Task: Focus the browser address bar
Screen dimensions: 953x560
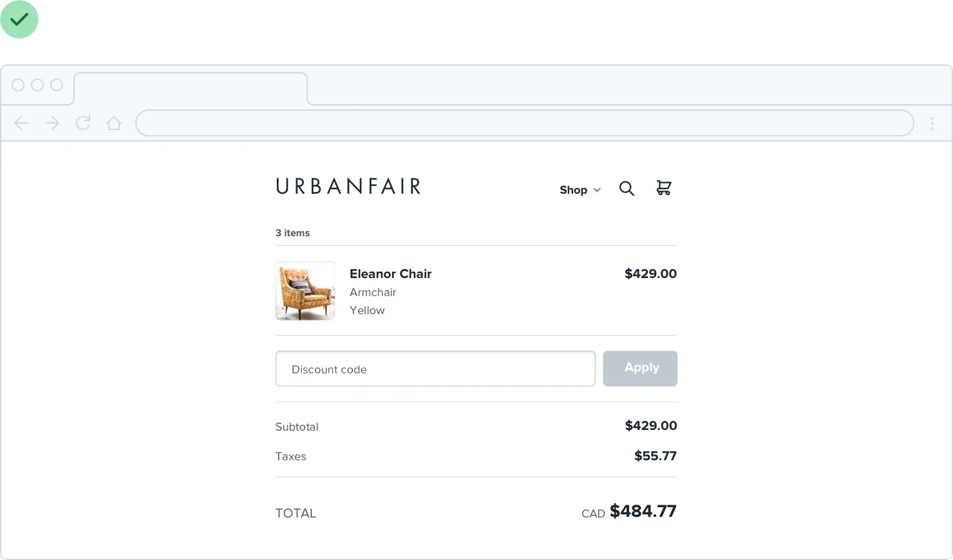Action: (x=524, y=124)
